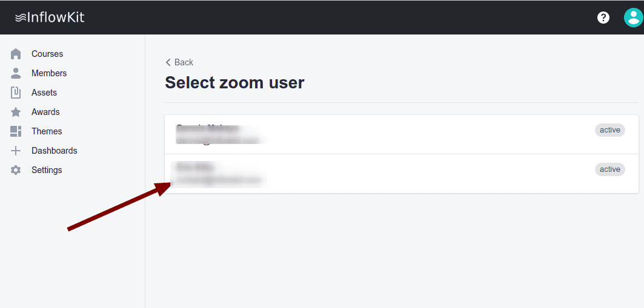Click the Courses home icon

[x=16, y=54]
